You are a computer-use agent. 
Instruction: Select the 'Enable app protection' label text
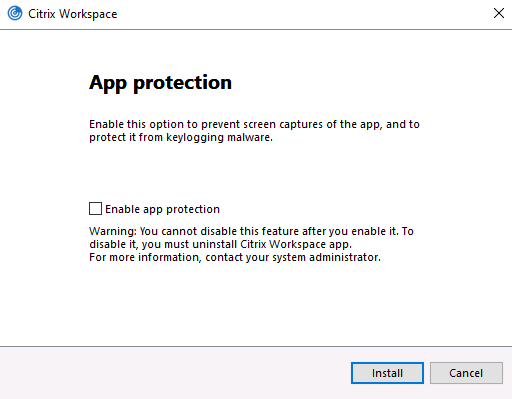point(163,209)
